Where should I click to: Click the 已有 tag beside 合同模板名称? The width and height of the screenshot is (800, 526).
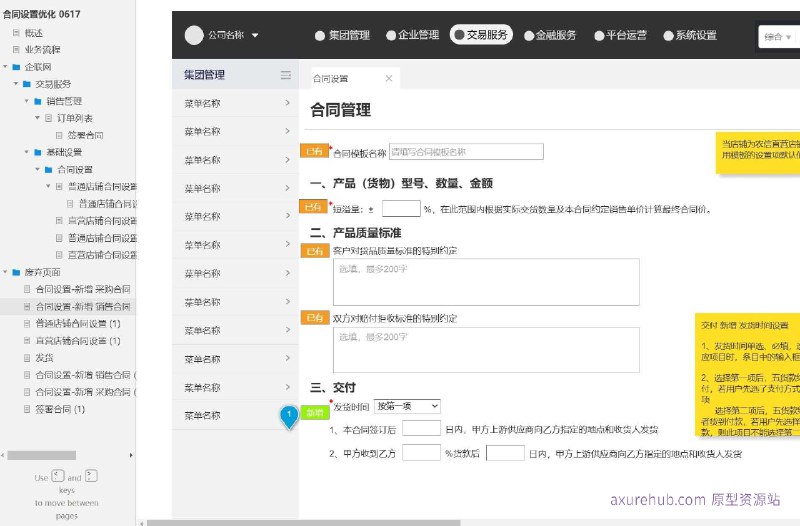[314, 151]
